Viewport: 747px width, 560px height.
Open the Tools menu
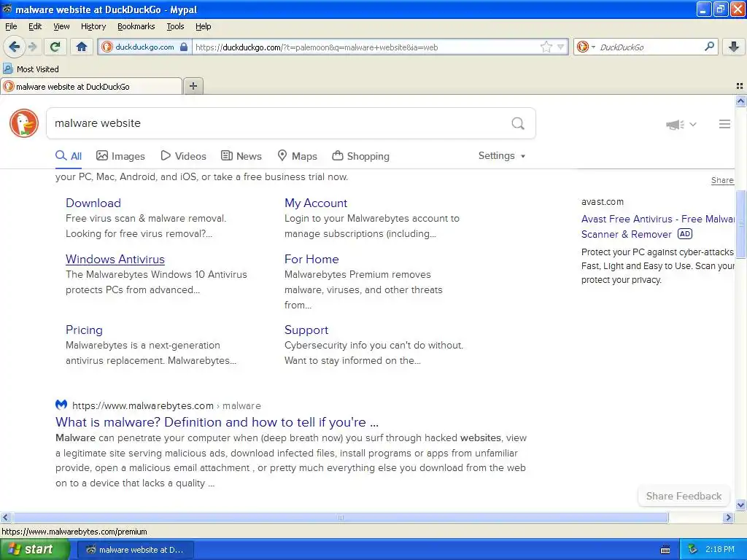coord(175,26)
